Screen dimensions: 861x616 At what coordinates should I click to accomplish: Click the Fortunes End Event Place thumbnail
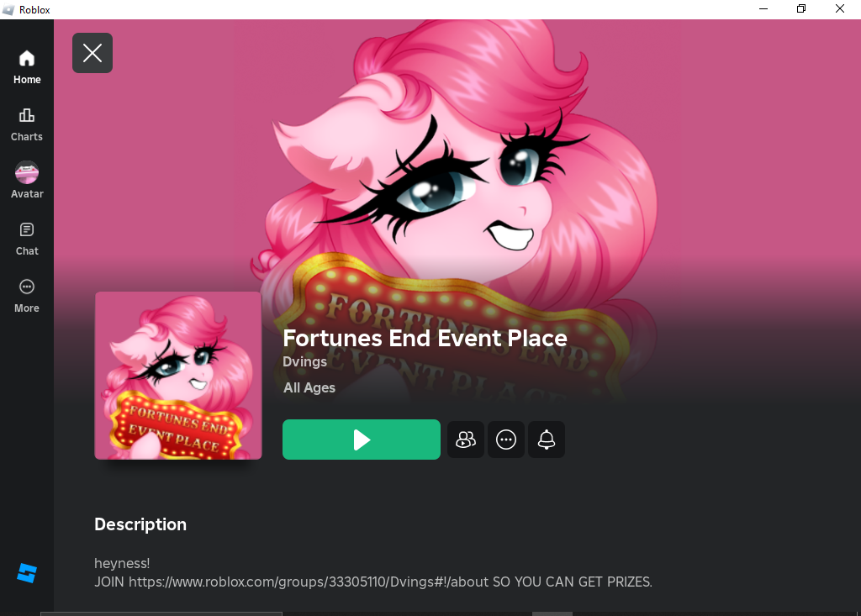(178, 376)
